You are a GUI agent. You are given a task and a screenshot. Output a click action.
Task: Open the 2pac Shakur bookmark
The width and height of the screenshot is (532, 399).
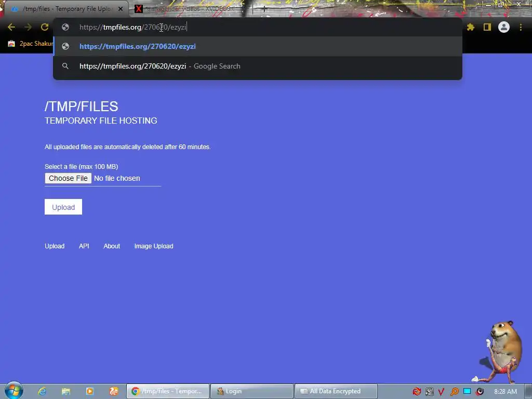(x=31, y=44)
